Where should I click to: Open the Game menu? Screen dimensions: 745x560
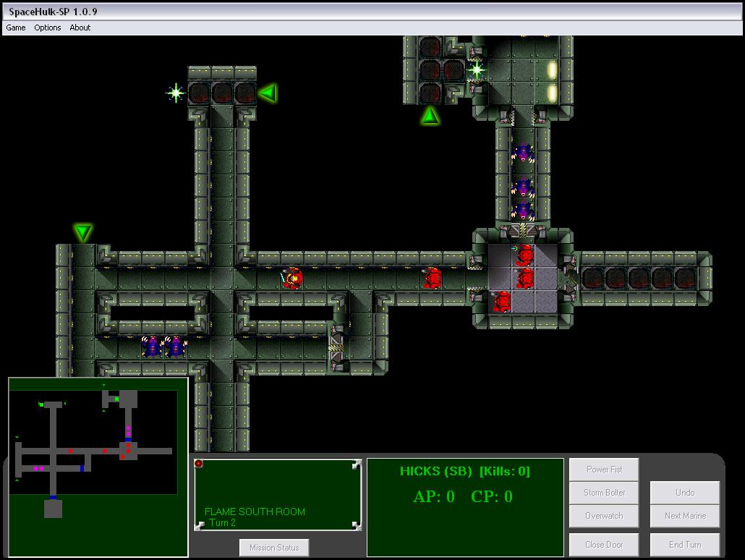pos(16,27)
